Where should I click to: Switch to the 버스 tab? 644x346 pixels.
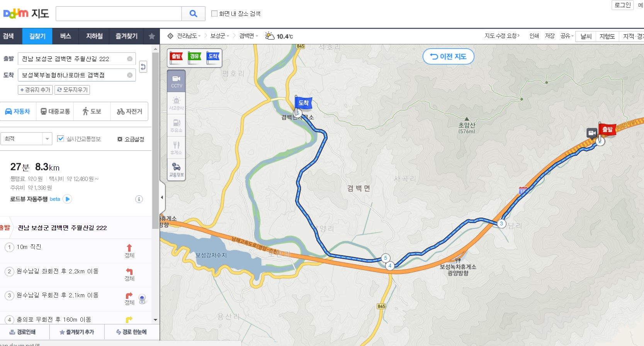click(66, 36)
